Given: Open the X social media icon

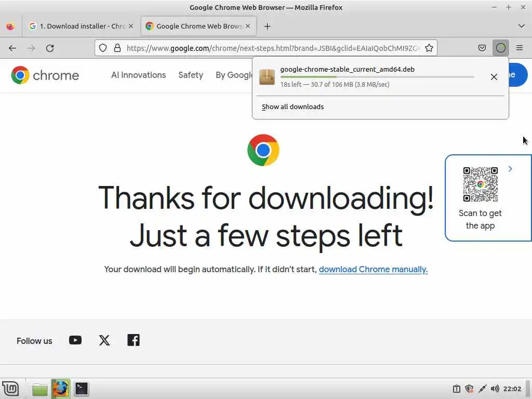Looking at the screenshot, I should pyautogui.click(x=104, y=340).
